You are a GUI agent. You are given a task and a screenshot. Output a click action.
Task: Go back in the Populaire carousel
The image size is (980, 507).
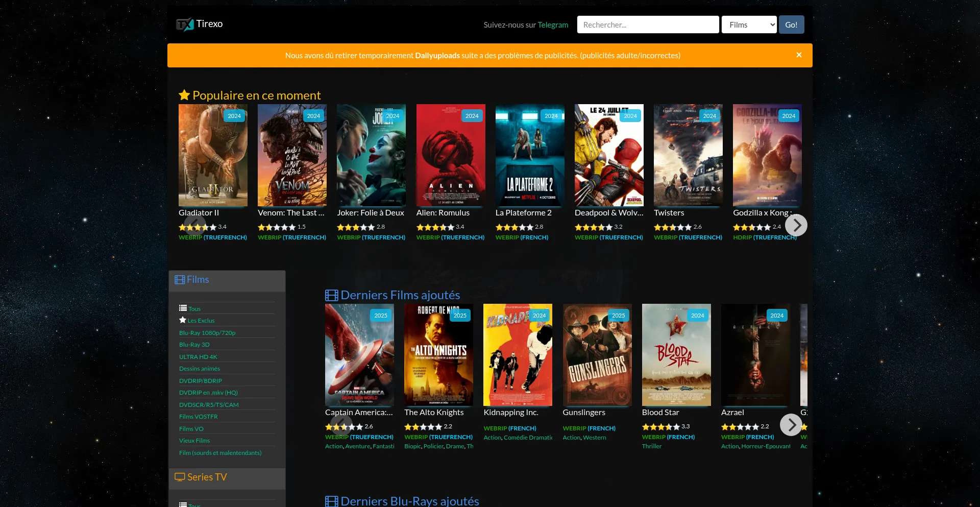194,225
